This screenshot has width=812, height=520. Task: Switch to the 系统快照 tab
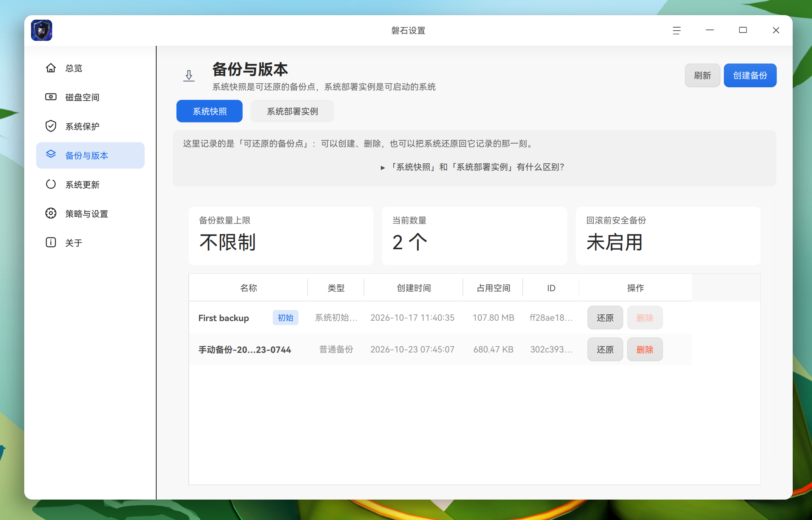(x=210, y=111)
